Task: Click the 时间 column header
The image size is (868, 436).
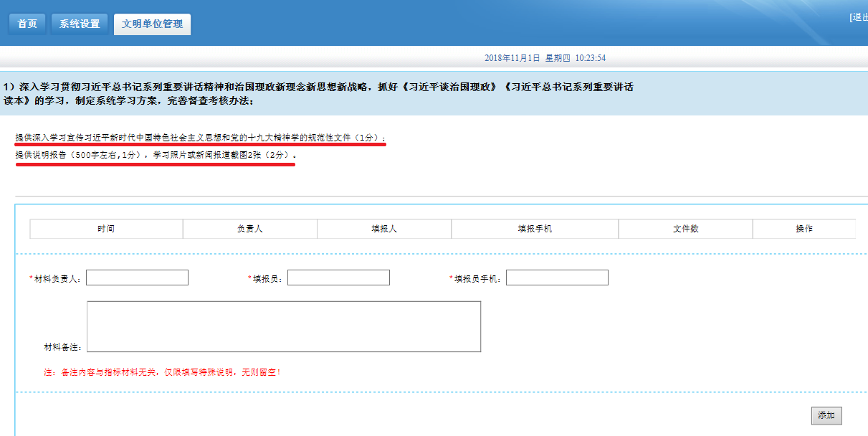Action: 106,229
